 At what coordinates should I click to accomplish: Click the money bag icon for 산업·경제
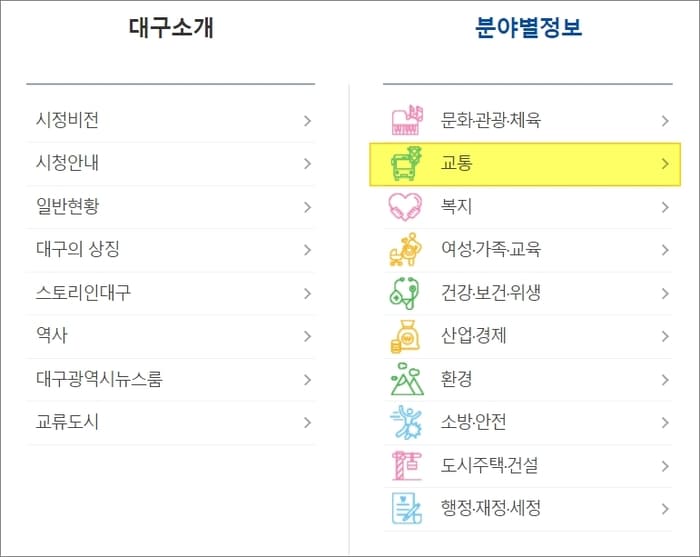(x=405, y=336)
